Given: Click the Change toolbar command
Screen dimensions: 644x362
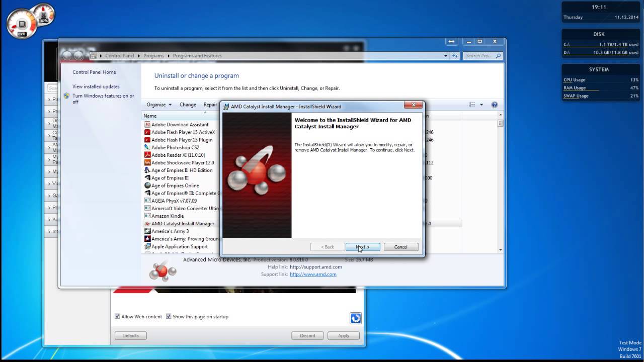Looking at the screenshot, I should tap(188, 105).
